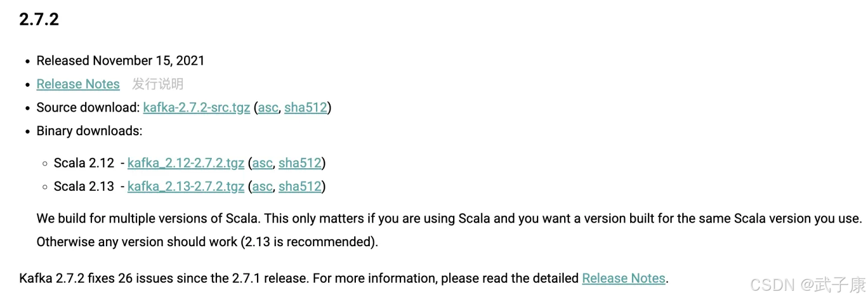Open the asc signature for Scala 2.12 binary
The image size is (868, 300).
coord(262,163)
